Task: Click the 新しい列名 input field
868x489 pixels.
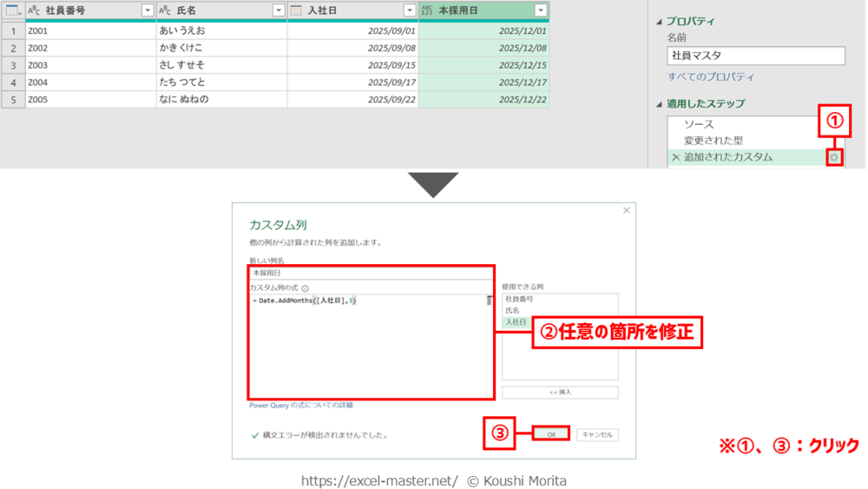Action: 370,273
